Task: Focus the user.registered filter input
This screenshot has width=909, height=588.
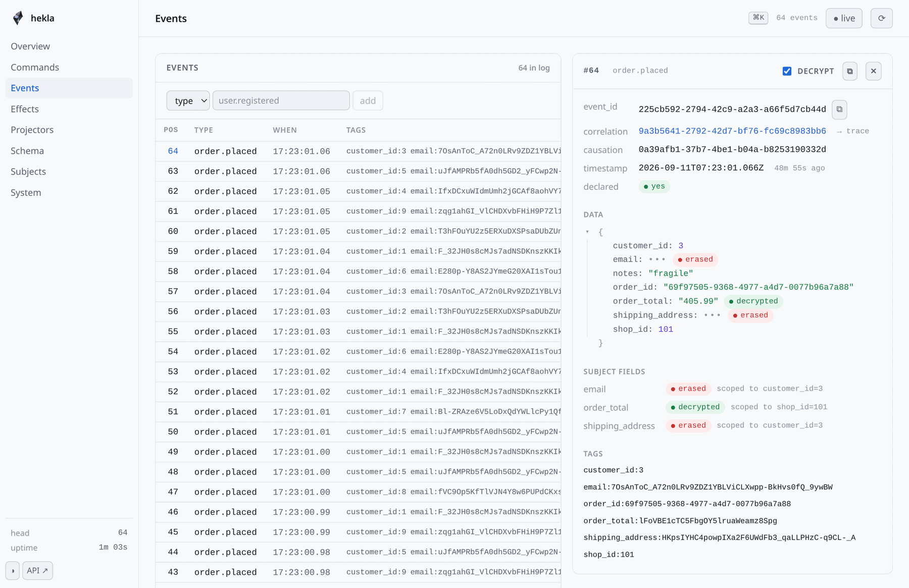Action: (281, 100)
